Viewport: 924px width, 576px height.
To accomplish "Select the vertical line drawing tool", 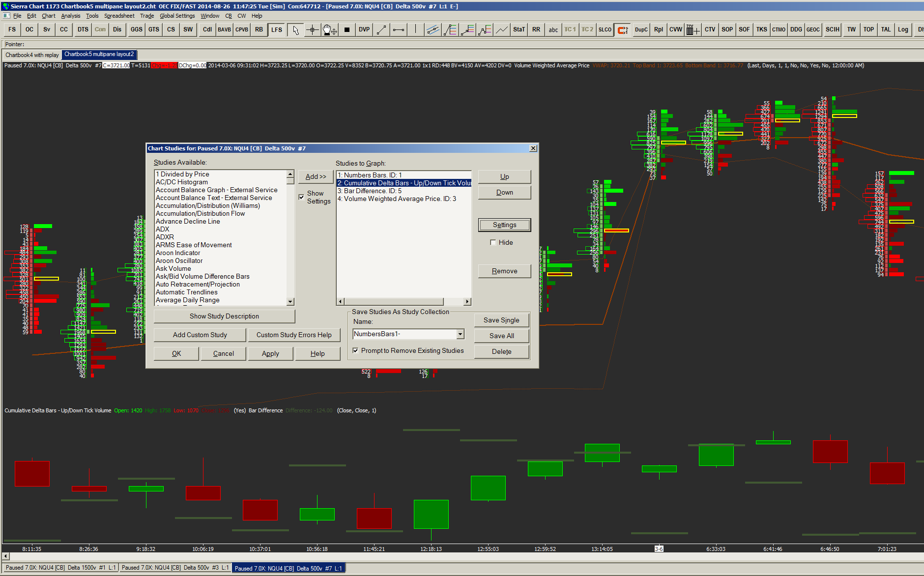I will pos(416,30).
